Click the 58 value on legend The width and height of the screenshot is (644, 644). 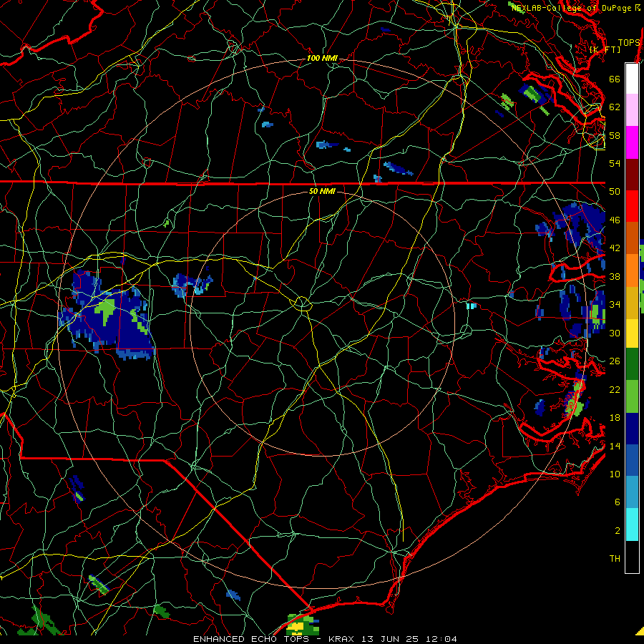[615, 135]
